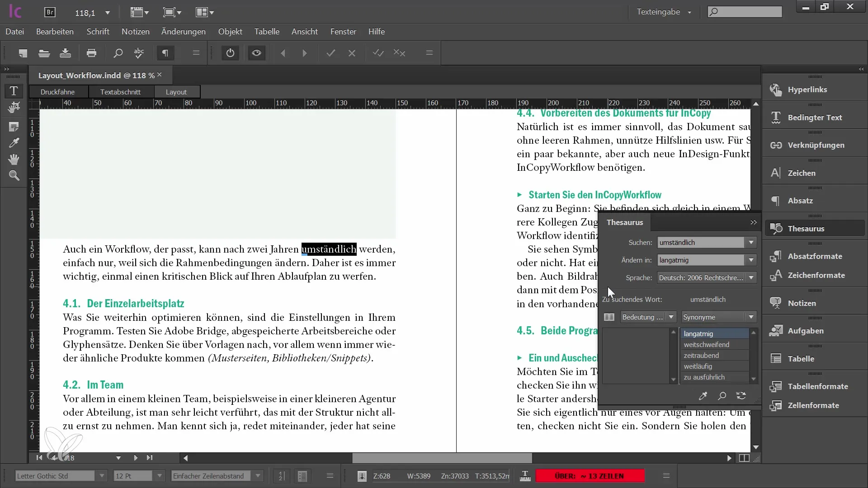The height and width of the screenshot is (488, 868).
Task: Click the Textabschnitt tab
Action: pyautogui.click(x=120, y=91)
